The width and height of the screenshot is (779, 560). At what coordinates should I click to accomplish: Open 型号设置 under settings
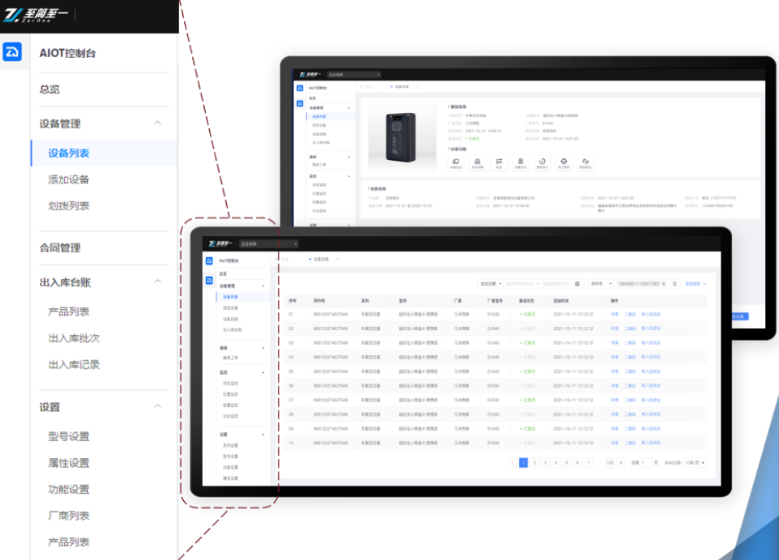click(x=69, y=436)
